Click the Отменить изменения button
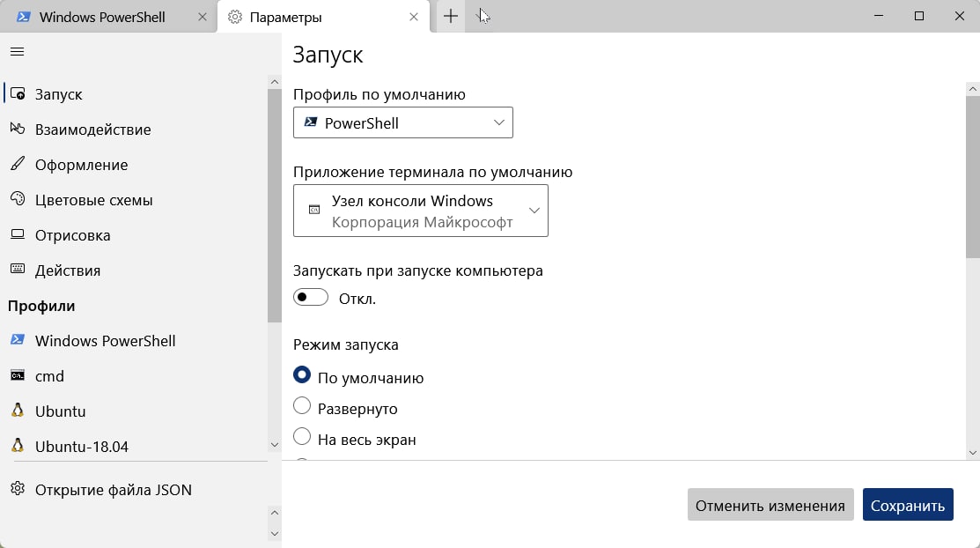Viewport: 980px width, 548px height. (770, 505)
